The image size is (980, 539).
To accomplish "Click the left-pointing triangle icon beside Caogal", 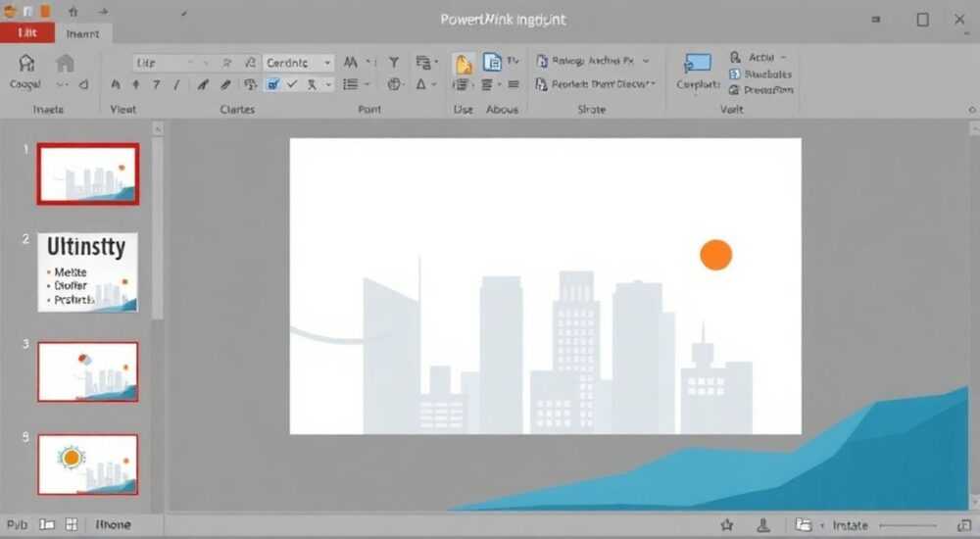I will pyautogui.click(x=83, y=84).
